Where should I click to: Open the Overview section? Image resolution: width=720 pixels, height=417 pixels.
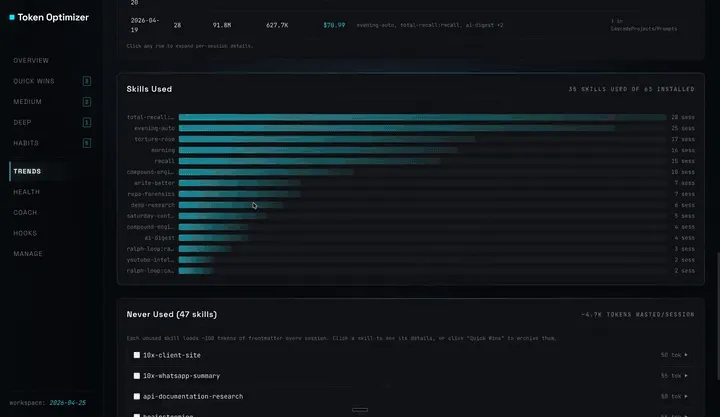click(x=31, y=61)
